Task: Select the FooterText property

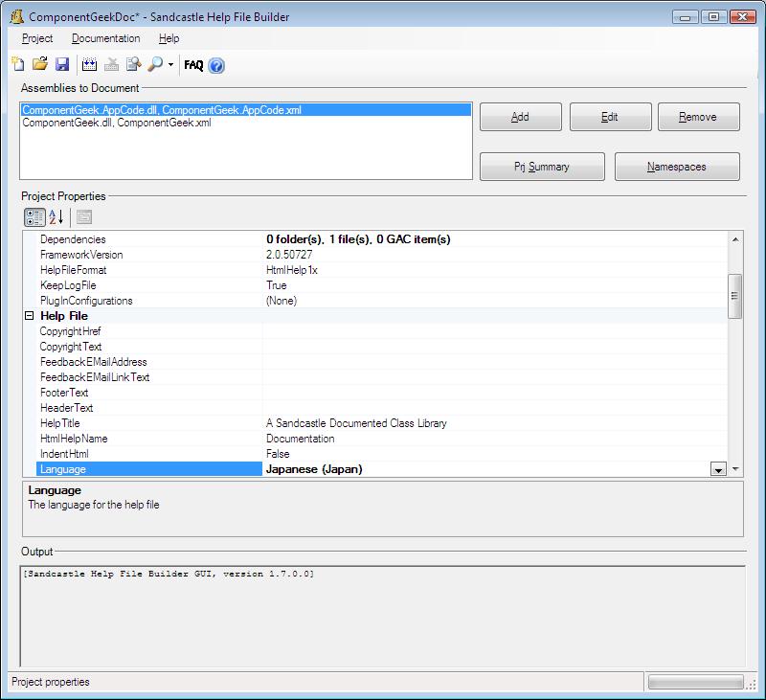Action: (64, 393)
